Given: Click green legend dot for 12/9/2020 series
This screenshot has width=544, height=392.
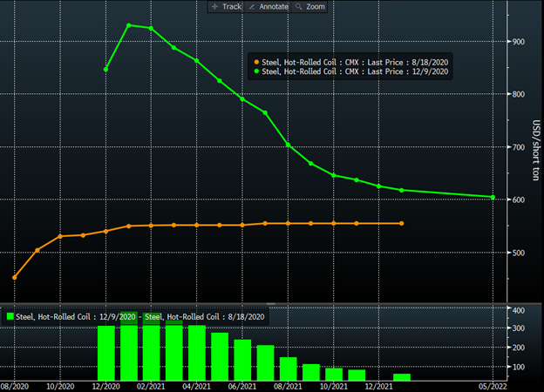Looking at the screenshot, I should coord(255,71).
